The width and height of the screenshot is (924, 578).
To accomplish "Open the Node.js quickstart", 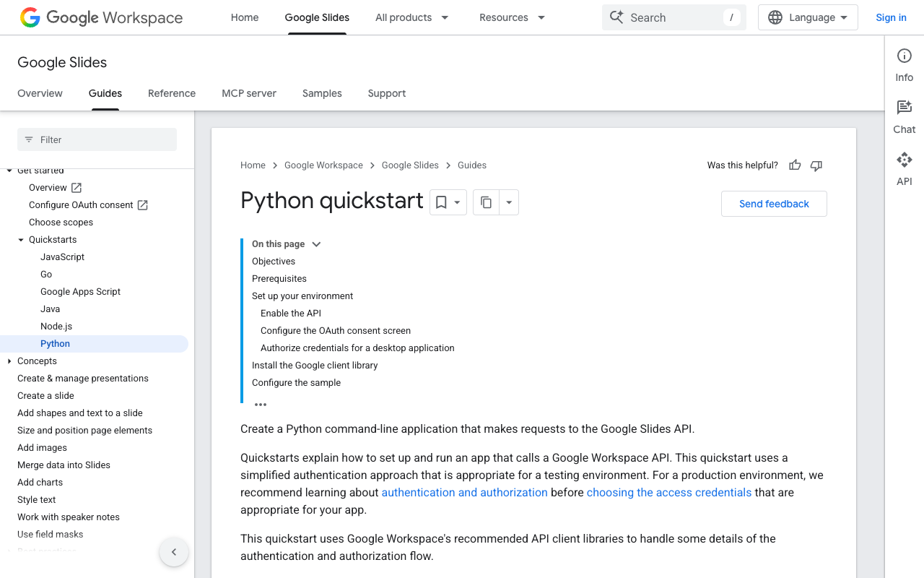I will click(56, 327).
